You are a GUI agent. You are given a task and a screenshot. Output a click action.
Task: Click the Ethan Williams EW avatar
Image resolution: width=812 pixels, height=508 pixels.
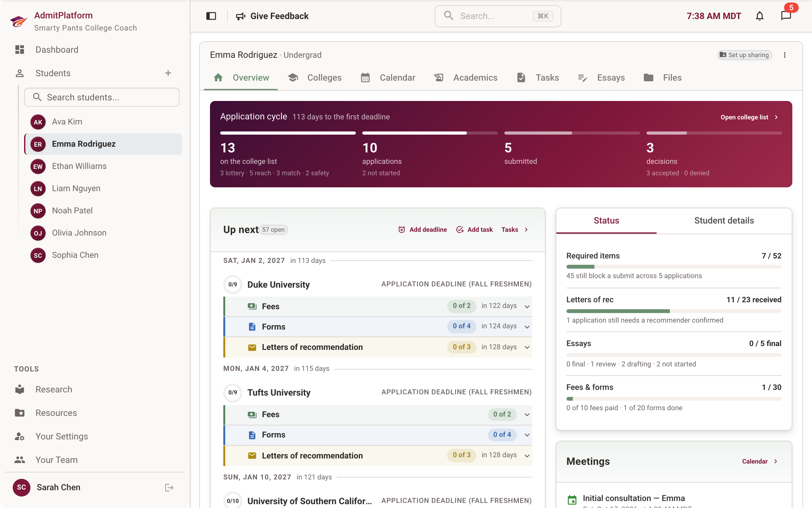(x=38, y=166)
